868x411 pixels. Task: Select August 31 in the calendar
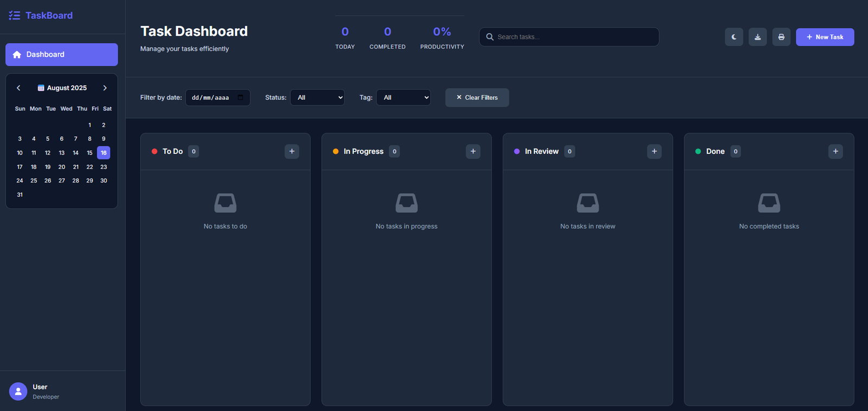[x=20, y=195]
